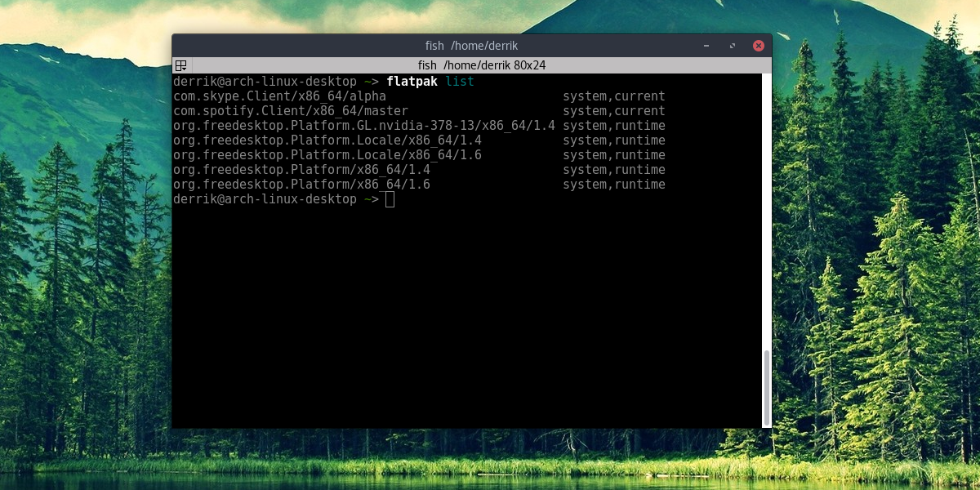This screenshot has width=980, height=490.
Task: Click 'system,current' on the spotify row
Action: pyautogui.click(x=614, y=111)
